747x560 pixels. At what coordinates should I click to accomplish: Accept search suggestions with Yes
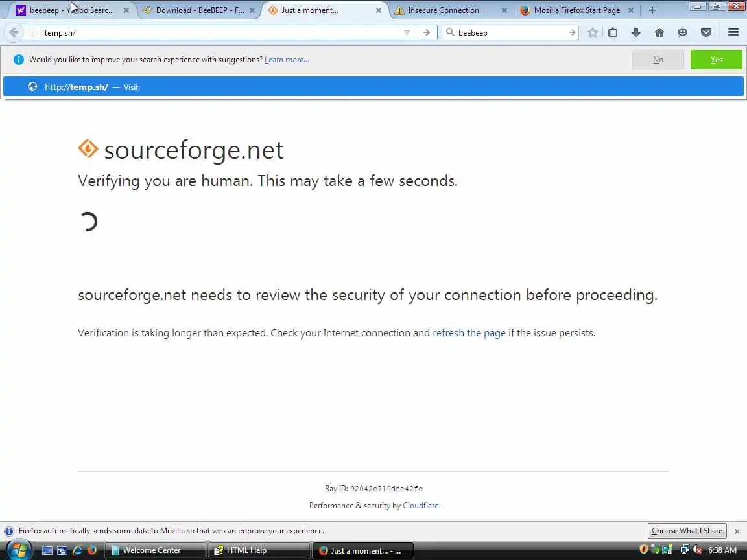717,60
